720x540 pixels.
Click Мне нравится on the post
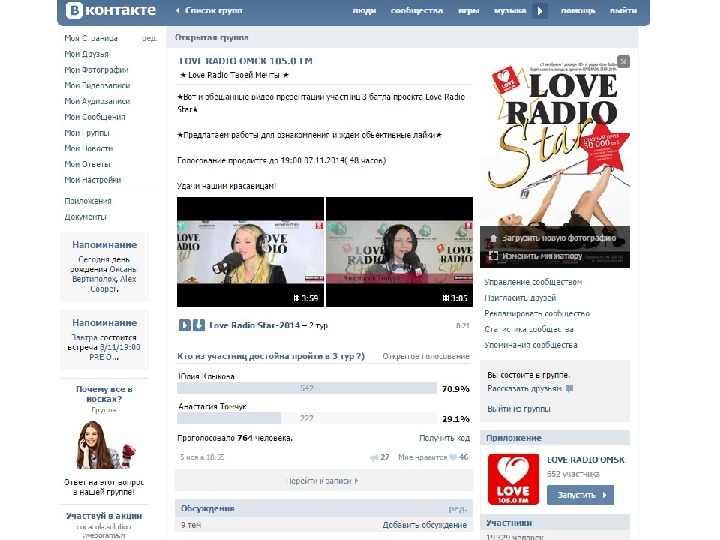click(x=422, y=457)
